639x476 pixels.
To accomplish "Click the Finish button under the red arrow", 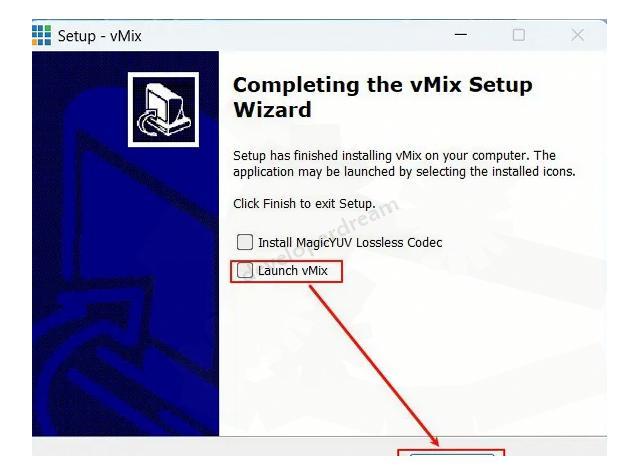I will (x=452, y=454).
